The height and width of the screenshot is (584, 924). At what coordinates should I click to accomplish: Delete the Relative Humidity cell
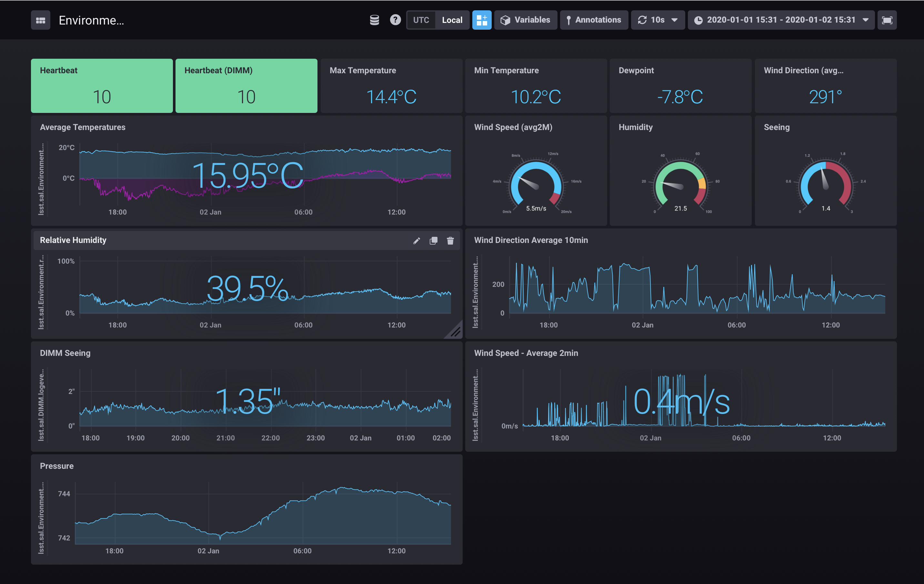click(x=450, y=241)
